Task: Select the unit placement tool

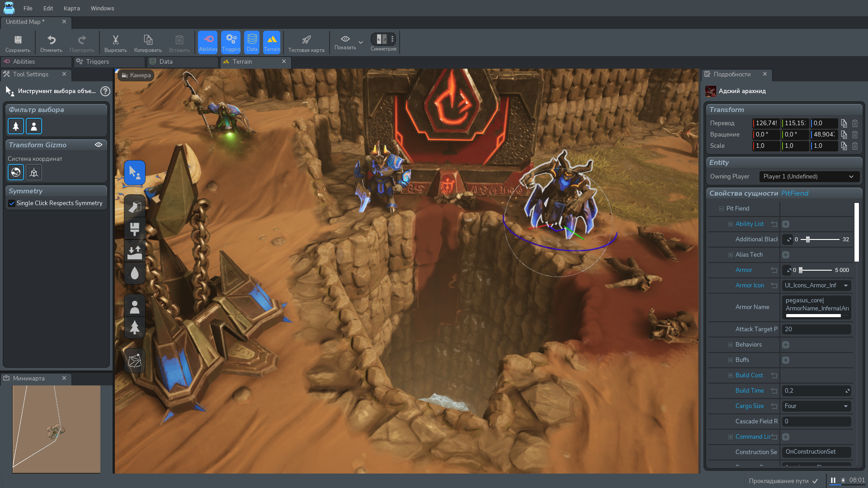Action: point(135,307)
